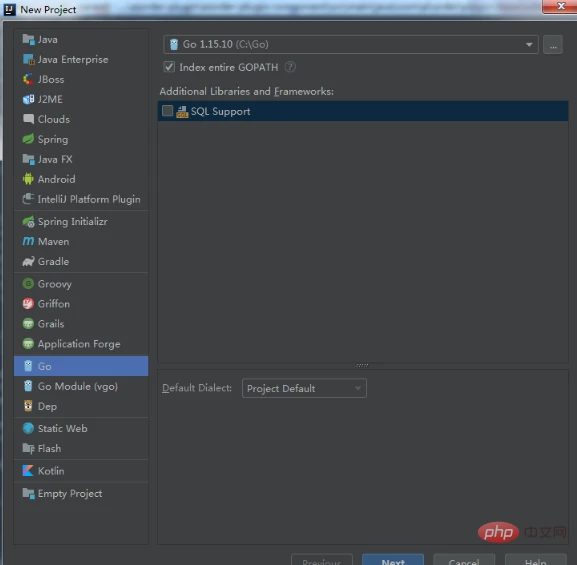Enable the SQL Support checkbox
Screen dimensions: 577x565
(167, 111)
